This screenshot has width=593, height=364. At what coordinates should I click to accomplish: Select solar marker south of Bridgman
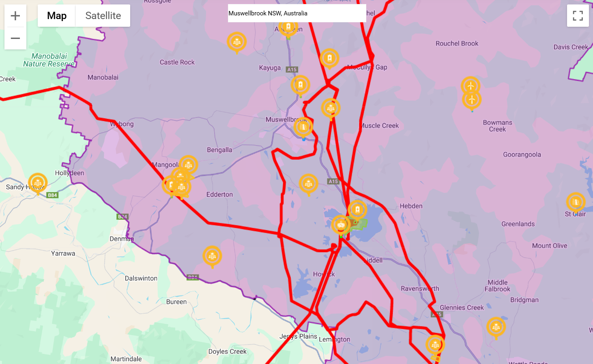click(x=496, y=327)
